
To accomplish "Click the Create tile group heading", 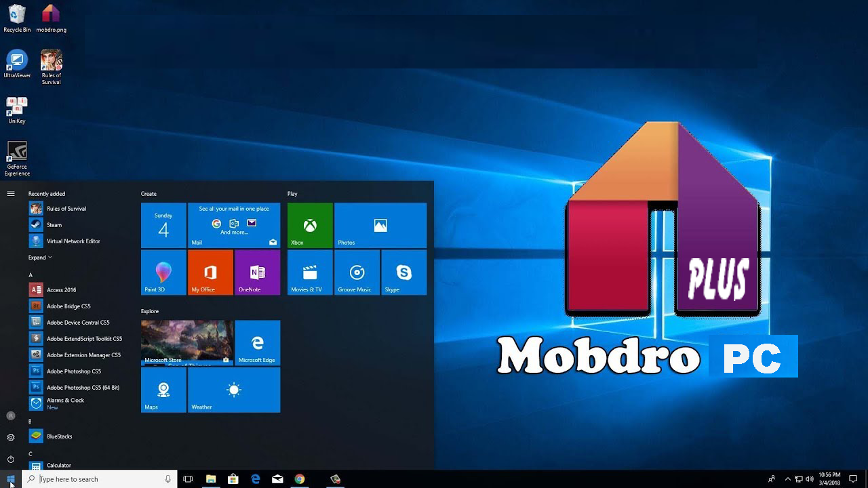I will click(x=149, y=194).
